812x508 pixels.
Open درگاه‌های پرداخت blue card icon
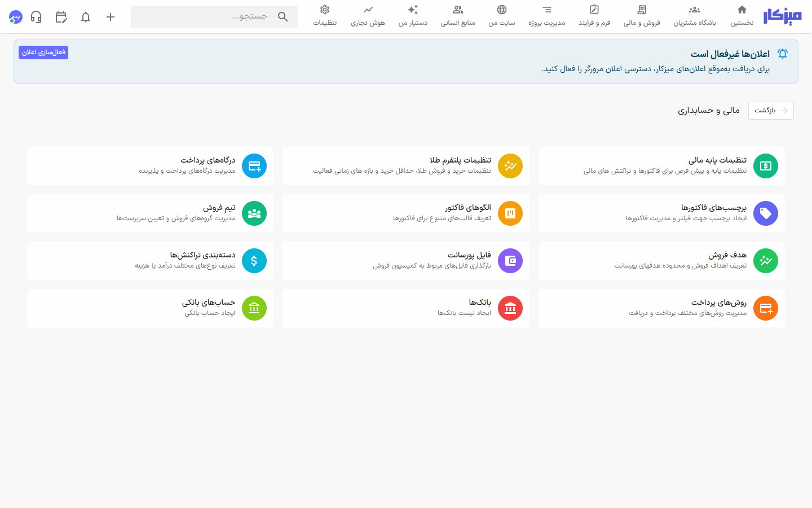pos(254,166)
